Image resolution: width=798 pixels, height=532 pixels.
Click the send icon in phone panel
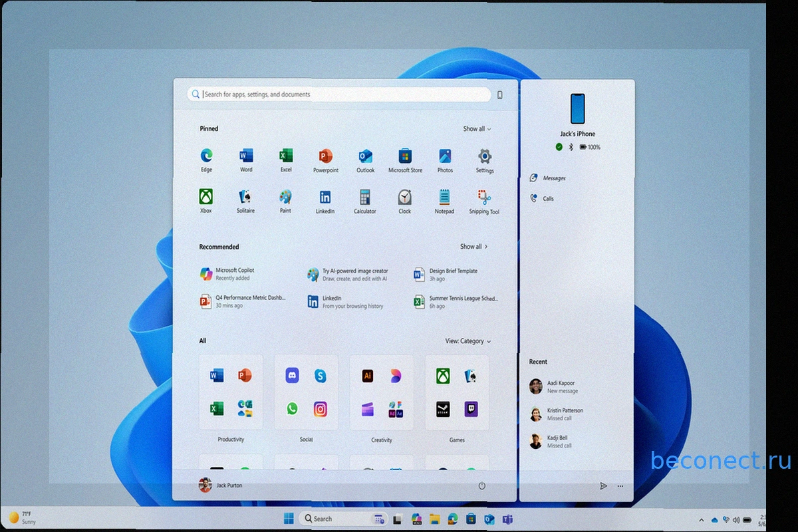[x=603, y=486]
